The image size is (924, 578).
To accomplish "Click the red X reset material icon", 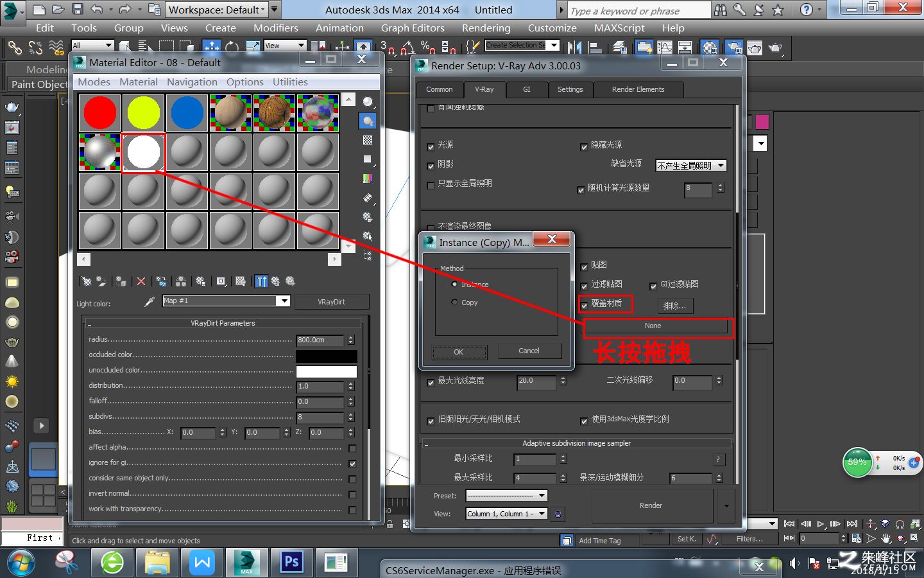I will coord(141,281).
